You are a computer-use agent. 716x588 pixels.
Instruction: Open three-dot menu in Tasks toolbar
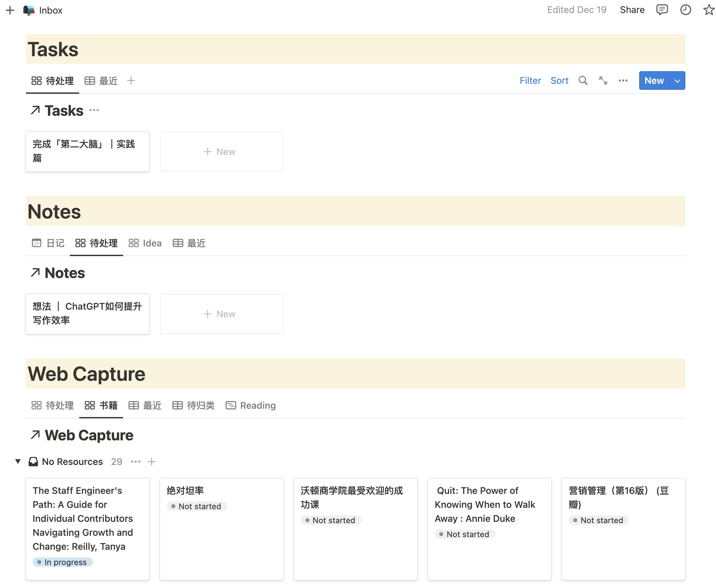623,80
